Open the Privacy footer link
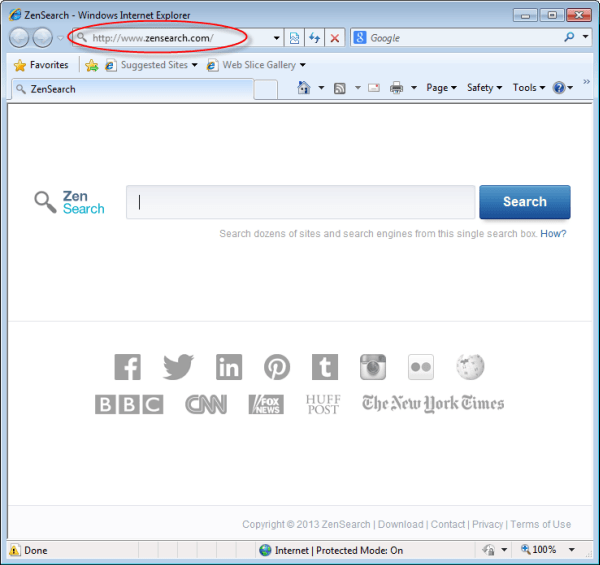The height and width of the screenshot is (565, 600). [x=488, y=524]
